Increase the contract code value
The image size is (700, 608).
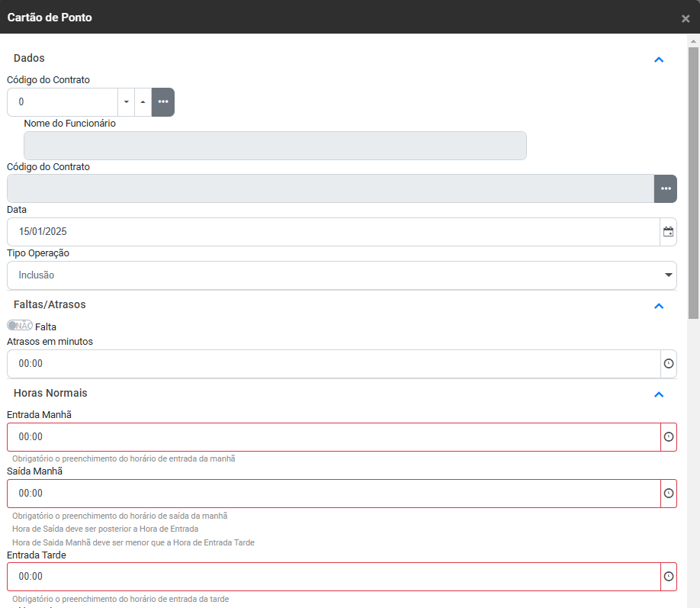tap(143, 102)
